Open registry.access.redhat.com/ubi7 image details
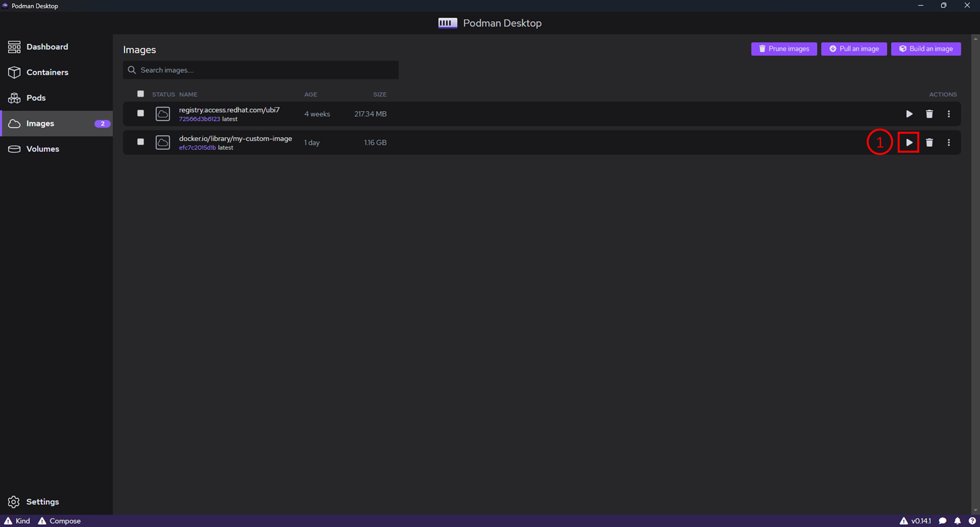This screenshot has height=527, width=980. pyautogui.click(x=229, y=110)
